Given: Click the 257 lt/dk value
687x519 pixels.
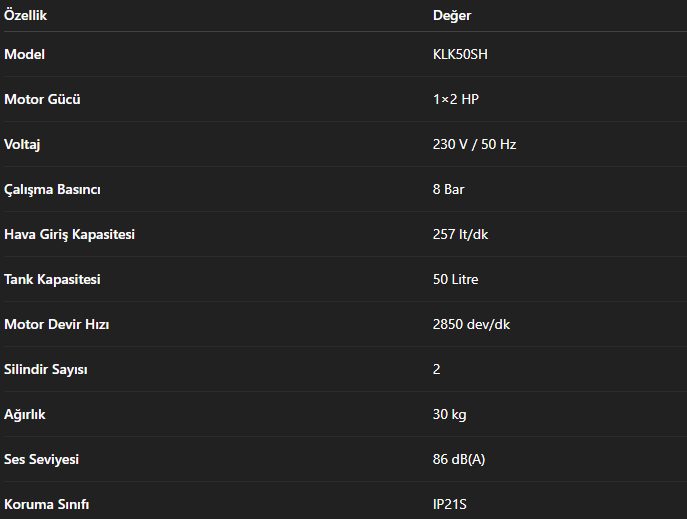Looking at the screenshot, I should (x=460, y=234).
